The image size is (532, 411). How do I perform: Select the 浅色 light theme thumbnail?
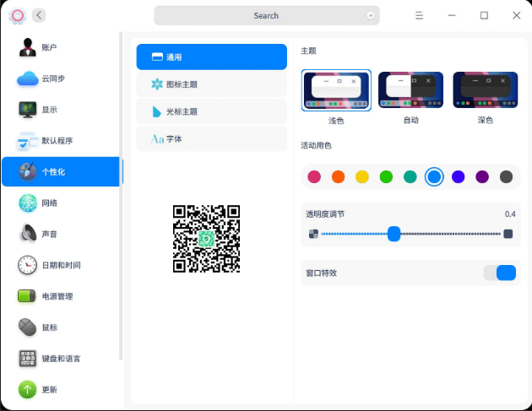click(336, 90)
